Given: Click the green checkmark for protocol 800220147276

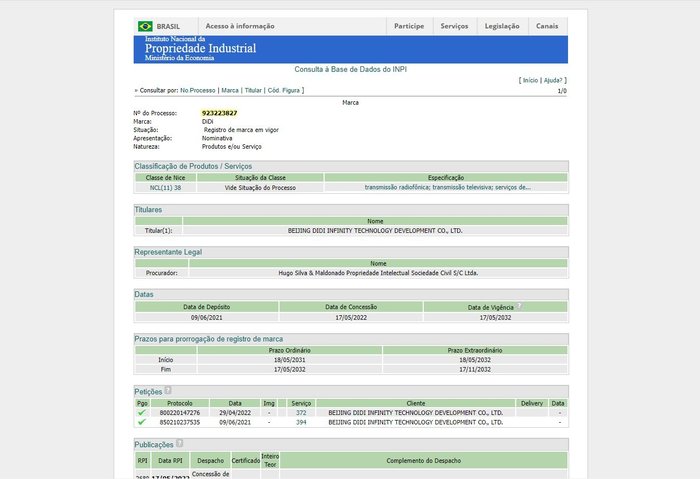Looking at the screenshot, I should click(x=142, y=412).
